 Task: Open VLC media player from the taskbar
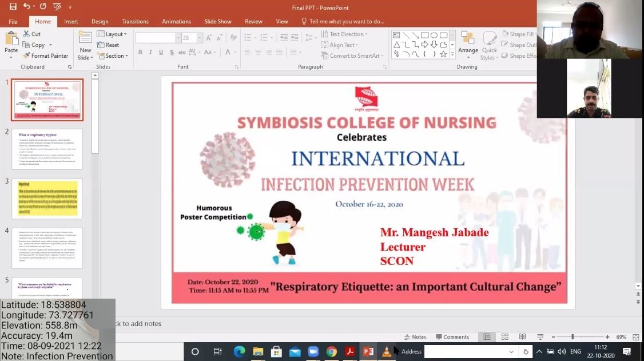point(387,351)
